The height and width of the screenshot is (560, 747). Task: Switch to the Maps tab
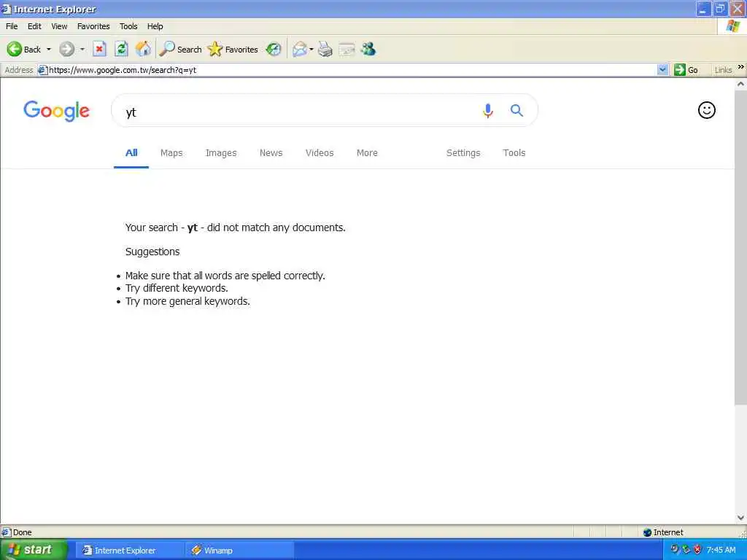tap(171, 153)
